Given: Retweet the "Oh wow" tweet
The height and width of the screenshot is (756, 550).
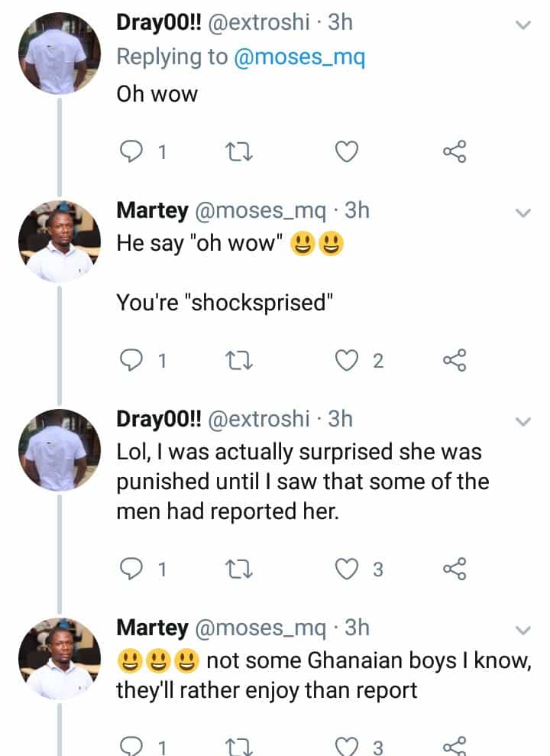Looking at the screenshot, I should (x=241, y=153).
